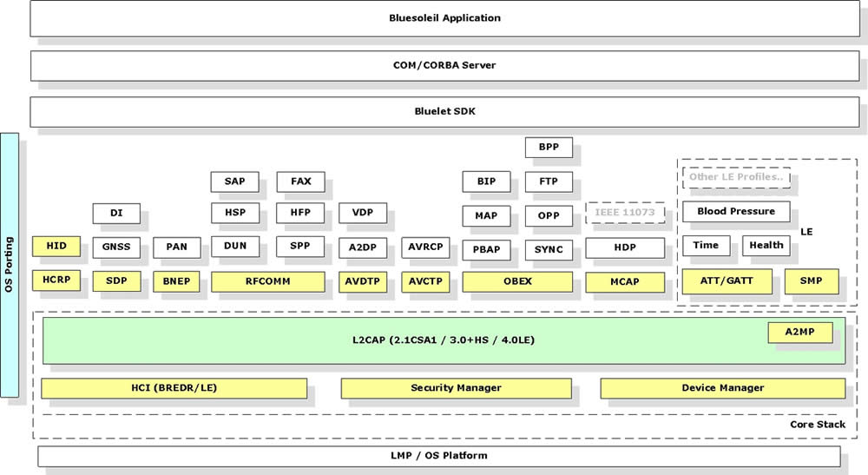Screen dimensions: 868x475
Task: Select the green L2CAP layer
Action: 444,340
